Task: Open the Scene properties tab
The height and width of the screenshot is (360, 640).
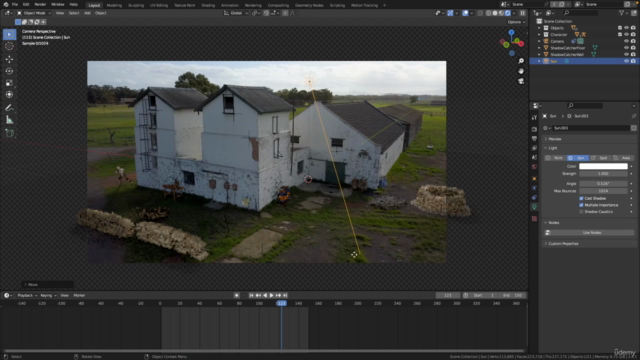Action: click(534, 158)
